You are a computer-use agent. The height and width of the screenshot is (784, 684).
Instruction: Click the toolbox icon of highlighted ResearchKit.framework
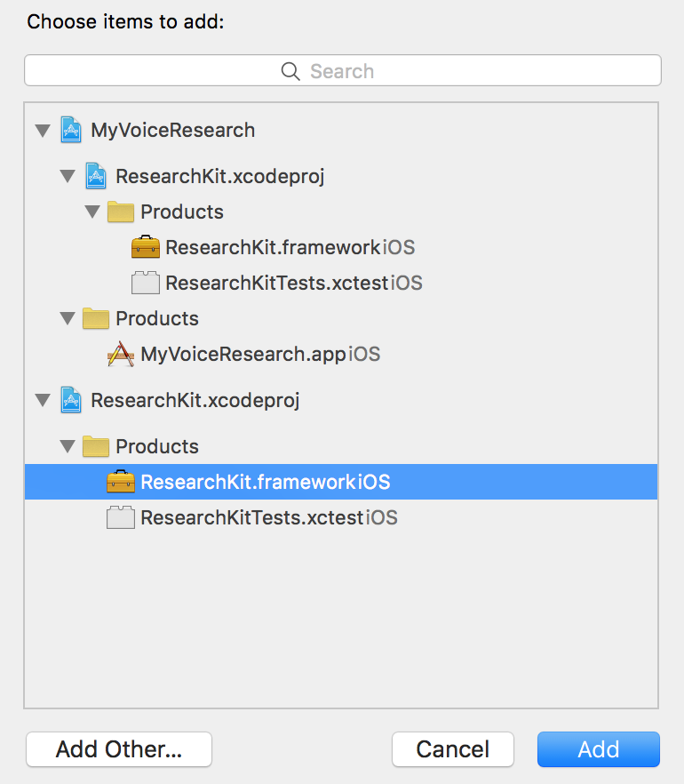[x=121, y=482]
